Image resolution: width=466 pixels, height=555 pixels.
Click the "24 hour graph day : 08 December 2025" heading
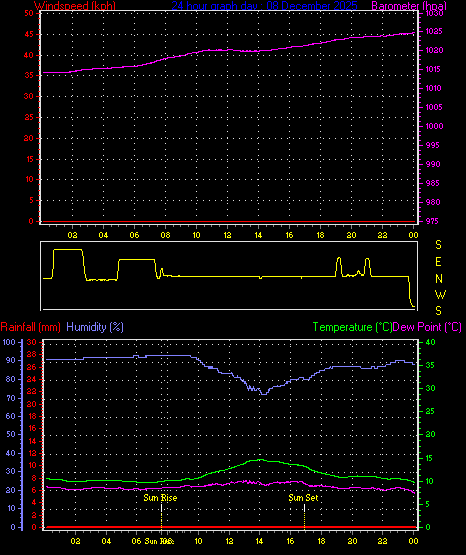point(264,6)
